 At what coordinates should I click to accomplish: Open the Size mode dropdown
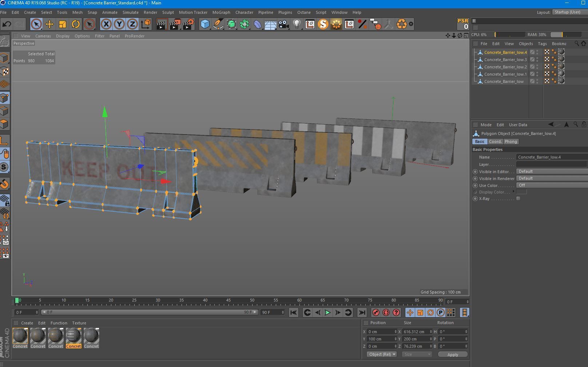click(417, 355)
